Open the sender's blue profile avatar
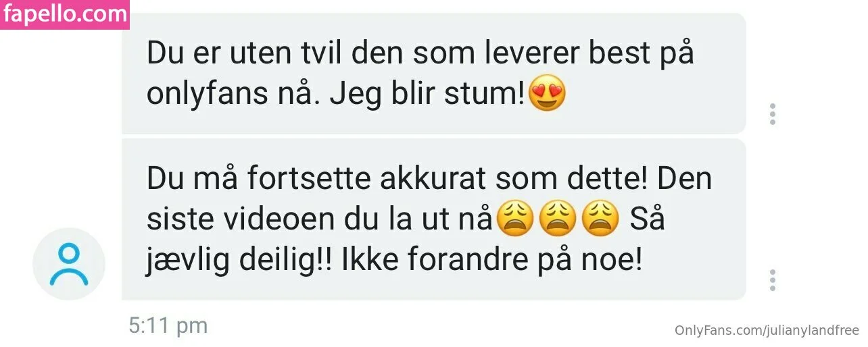868x347 pixels. coord(69,264)
